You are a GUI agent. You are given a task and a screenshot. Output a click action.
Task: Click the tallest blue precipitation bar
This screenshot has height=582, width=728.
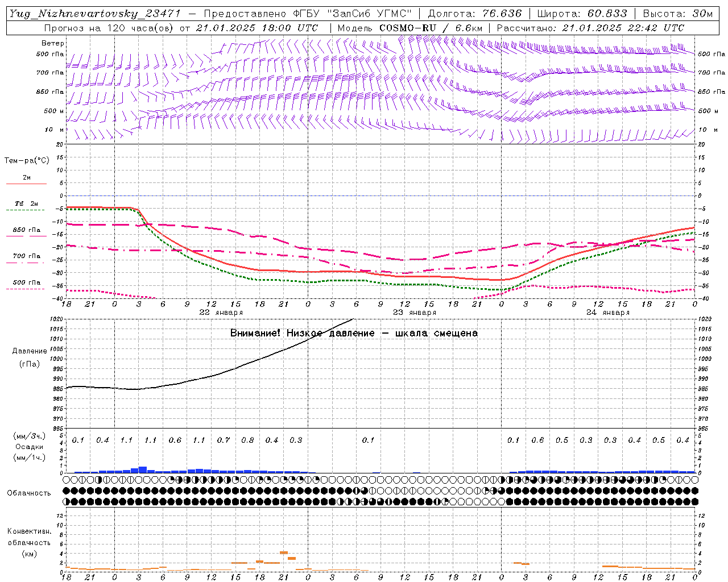(143, 469)
